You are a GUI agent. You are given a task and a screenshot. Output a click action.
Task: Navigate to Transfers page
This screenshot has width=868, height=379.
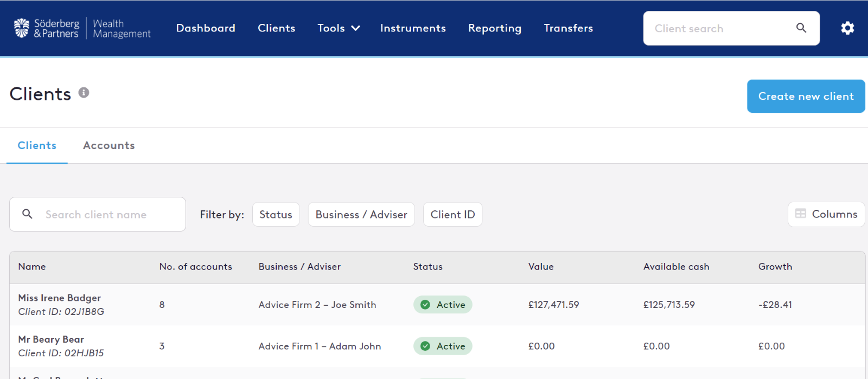[x=568, y=28]
